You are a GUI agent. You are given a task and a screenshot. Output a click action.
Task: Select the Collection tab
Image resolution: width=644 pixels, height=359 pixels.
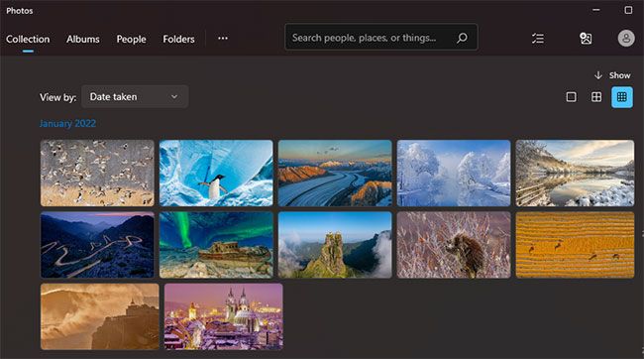(28, 39)
